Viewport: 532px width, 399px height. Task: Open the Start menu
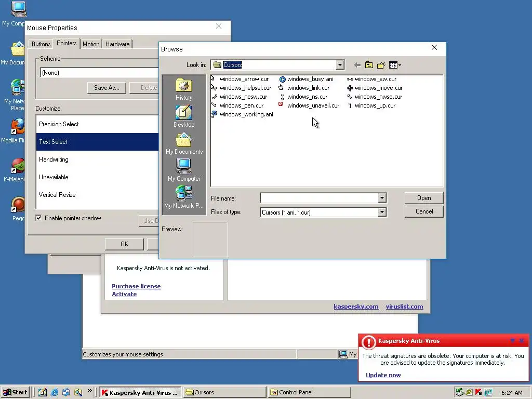point(15,393)
